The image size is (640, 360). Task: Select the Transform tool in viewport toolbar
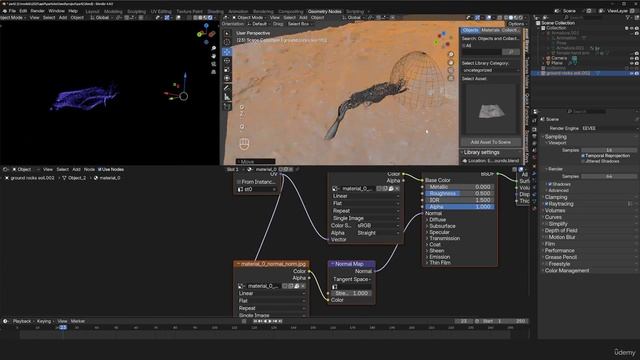click(227, 78)
